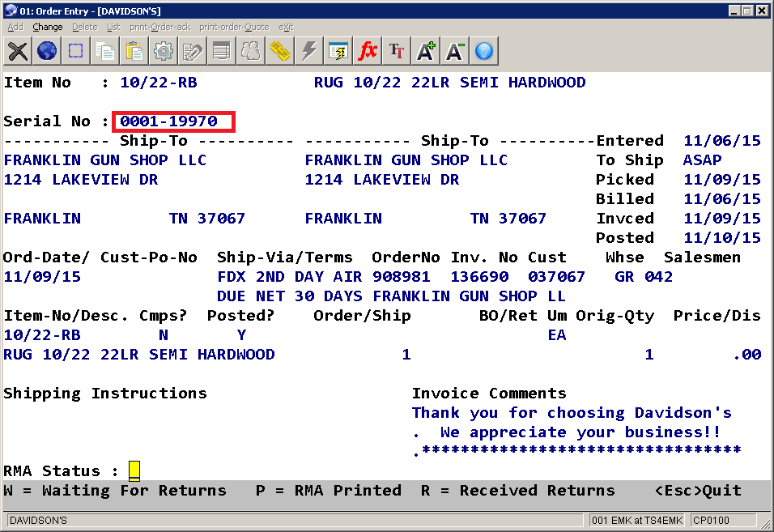The image size is (774, 532).
Task: Click price value .00
Action: pyautogui.click(x=746, y=355)
